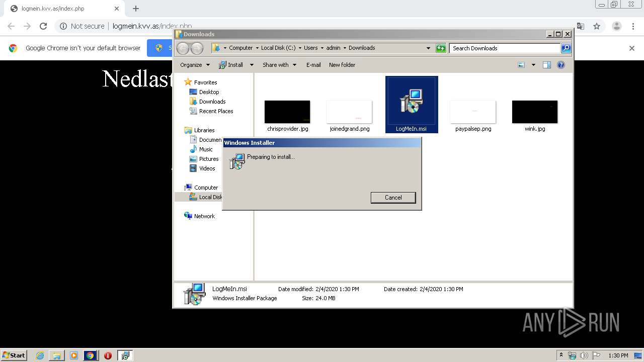This screenshot has height=362, width=644.
Task: View Not secure site information
Action: (82, 26)
